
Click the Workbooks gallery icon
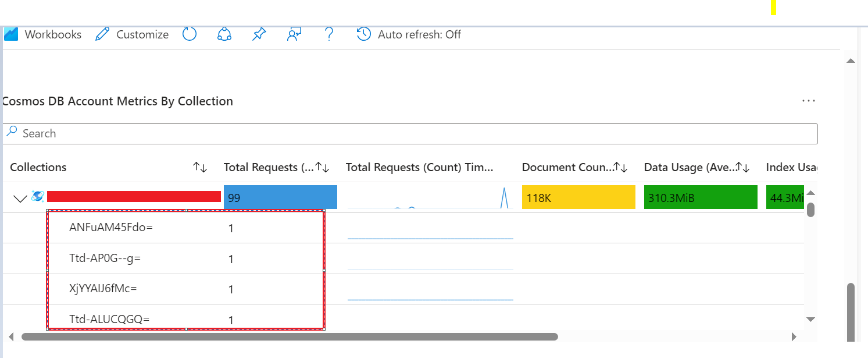tap(10, 34)
